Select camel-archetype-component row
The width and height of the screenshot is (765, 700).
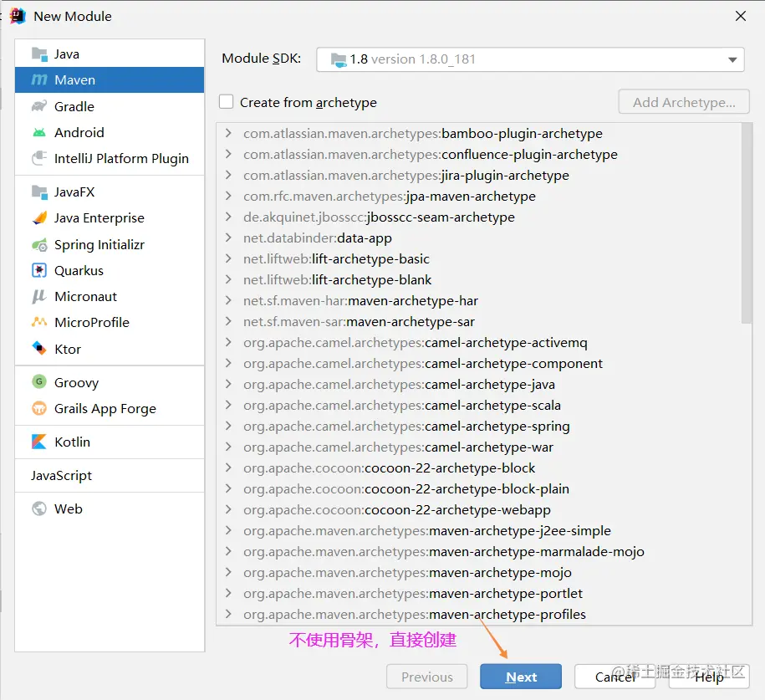click(478, 364)
